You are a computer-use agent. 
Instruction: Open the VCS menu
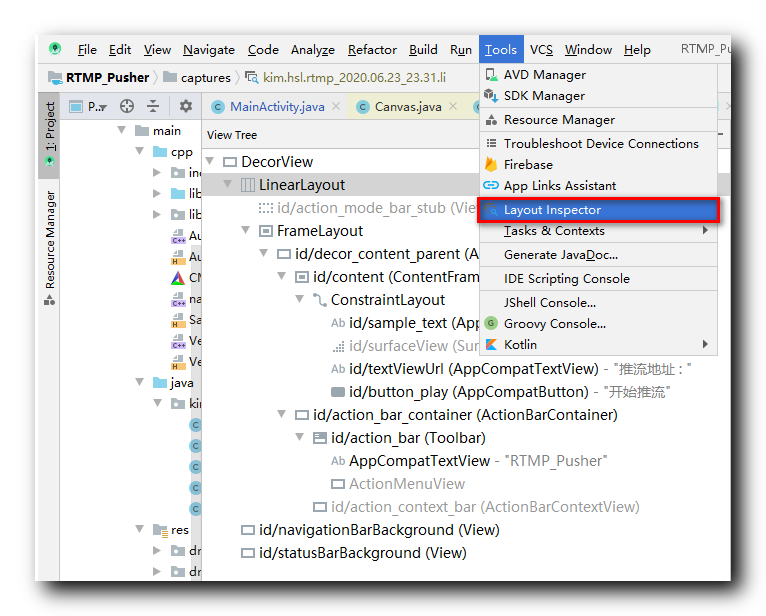[x=541, y=50]
